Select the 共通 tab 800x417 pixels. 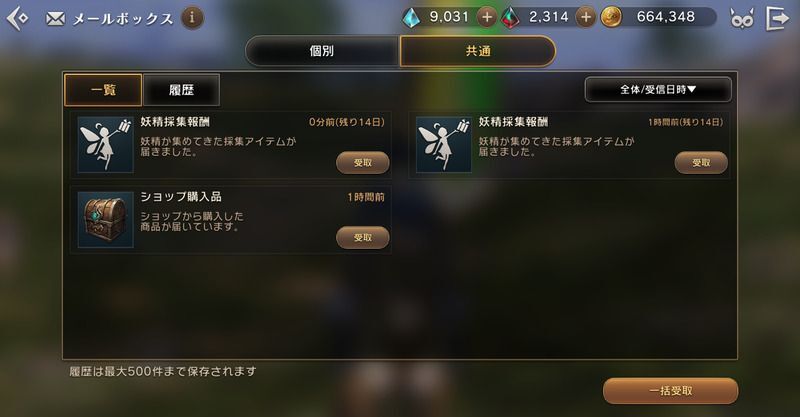(478, 51)
